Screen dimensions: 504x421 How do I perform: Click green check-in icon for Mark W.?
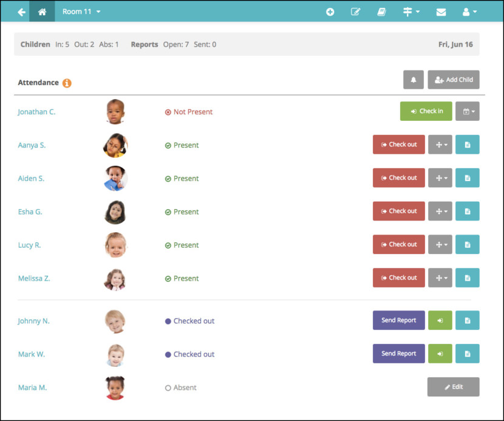coord(440,354)
